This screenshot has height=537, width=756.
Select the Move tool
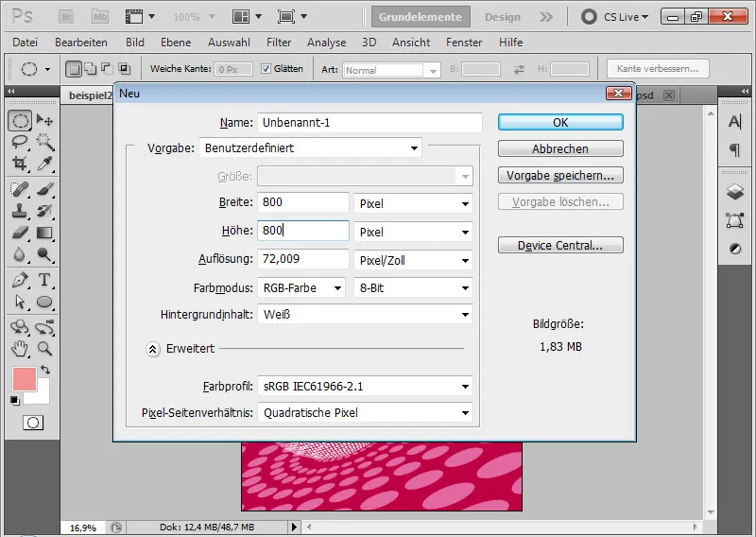point(44,120)
